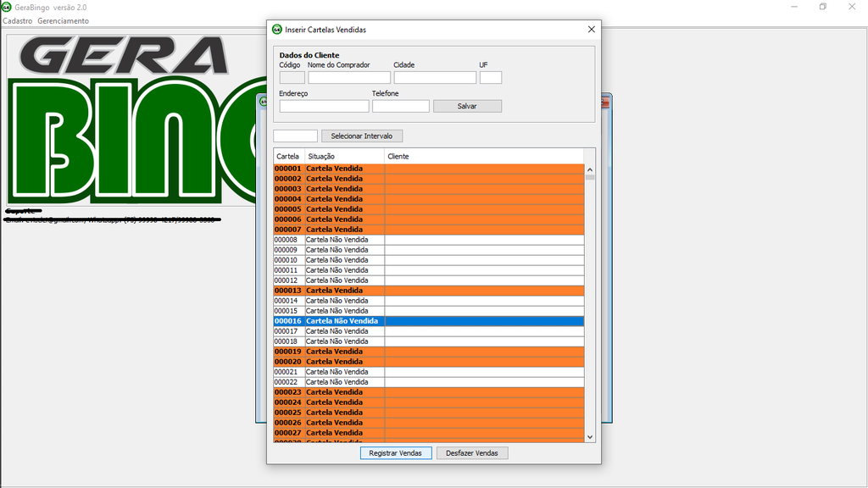Click highlighted row 000016
The width and height of the screenshot is (868, 488).
[x=428, y=321]
